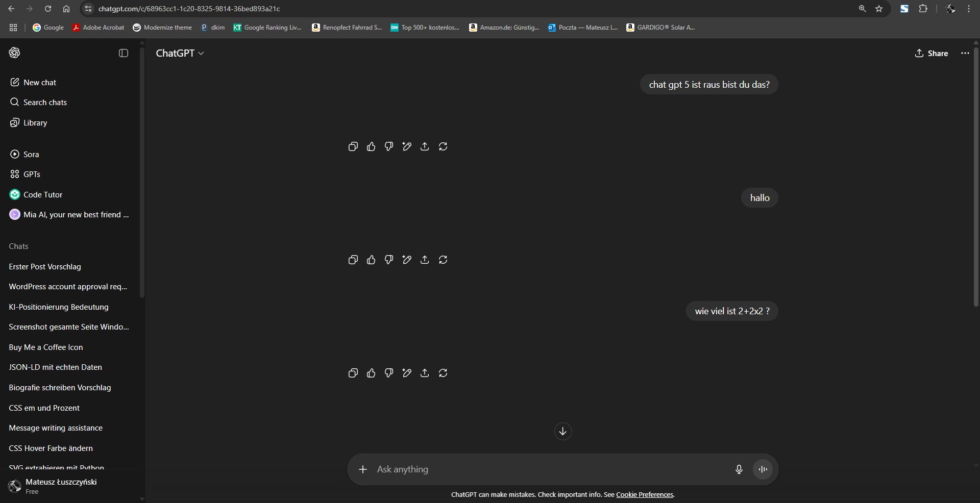Edit in canvas the reply below 'hallo'
The height and width of the screenshot is (503, 980).
[407, 260]
